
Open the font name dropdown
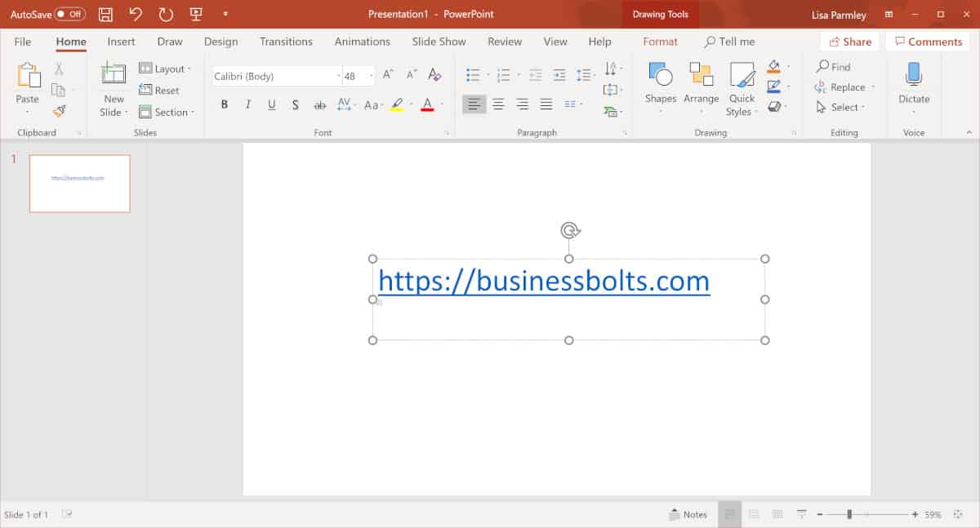pos(339,76)
